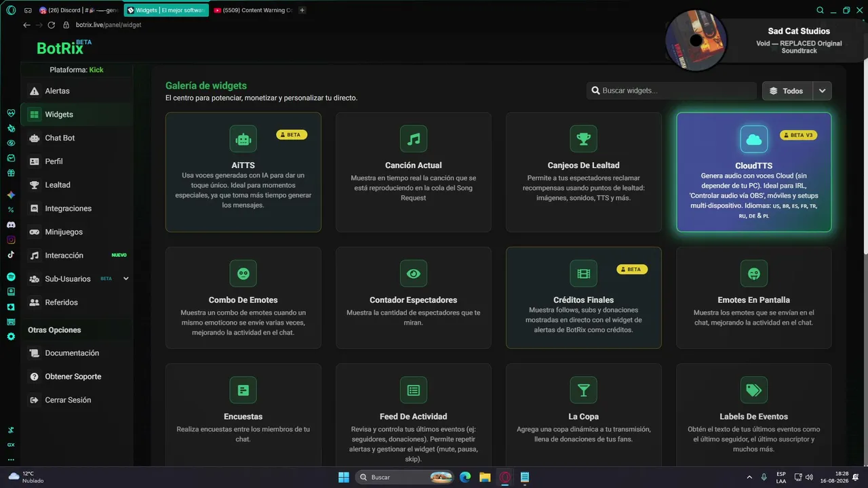Go back to the previous page
Screen dimensions: 868x488
click(26, 25)
